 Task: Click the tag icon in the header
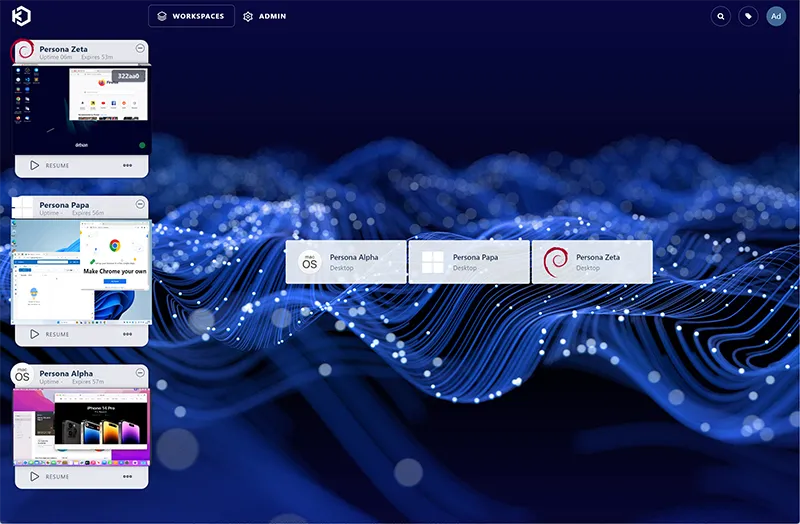(748, 16)
